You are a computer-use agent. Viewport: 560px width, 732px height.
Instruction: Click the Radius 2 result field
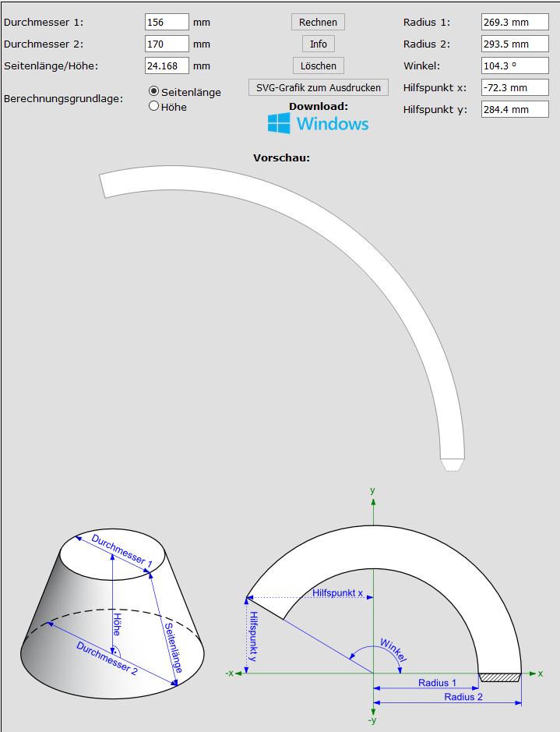click(515, 44)
